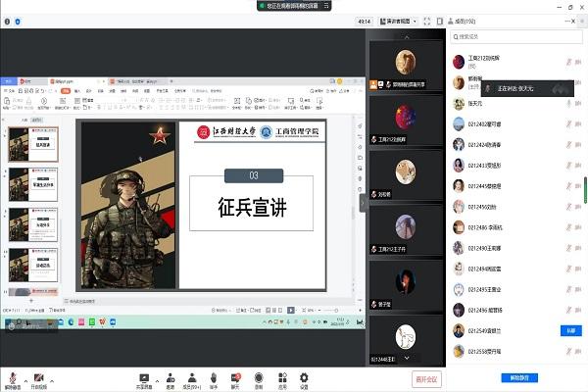This screenshot has width=588, height=392.
Task: Start slideshow from WPS status bar play icon
Action: [x=291, y=311]
